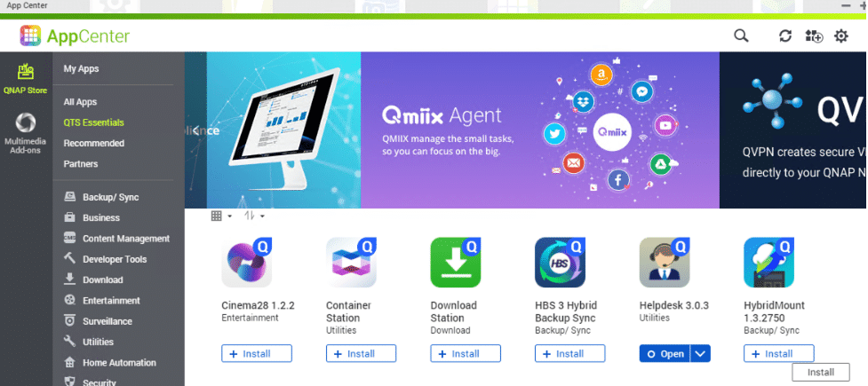Expand the sort order dropdown
868x386 pixels.
tap(254, 216)
